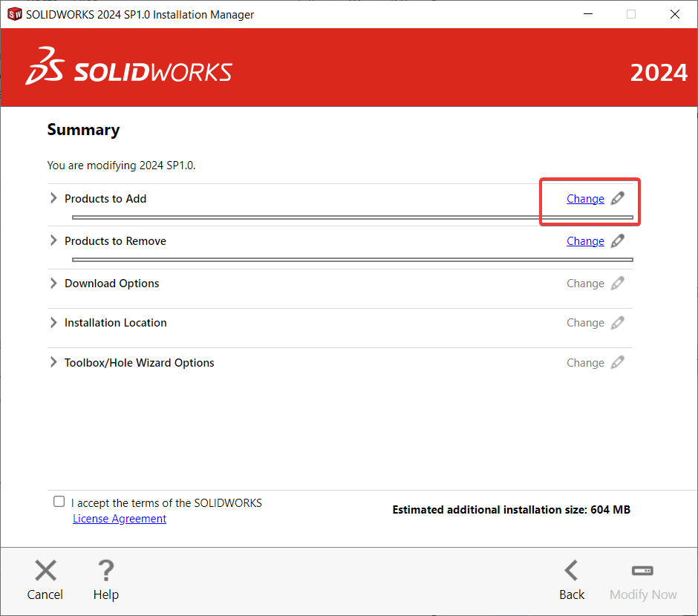Click the Cancel X icon

[x=45, y=570]
